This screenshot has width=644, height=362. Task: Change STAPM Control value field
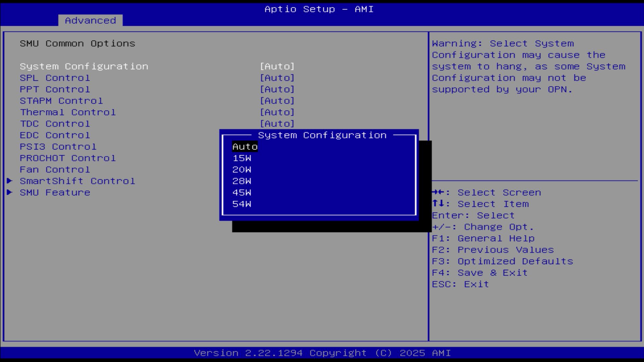277,101
